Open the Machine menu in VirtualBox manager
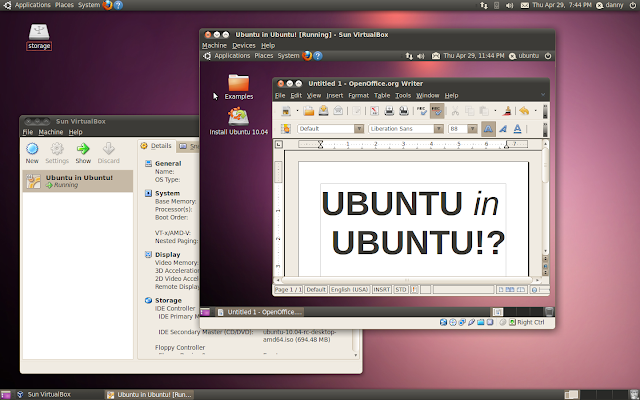The height and width of the screenshot is (400, 640). (51, 132)
